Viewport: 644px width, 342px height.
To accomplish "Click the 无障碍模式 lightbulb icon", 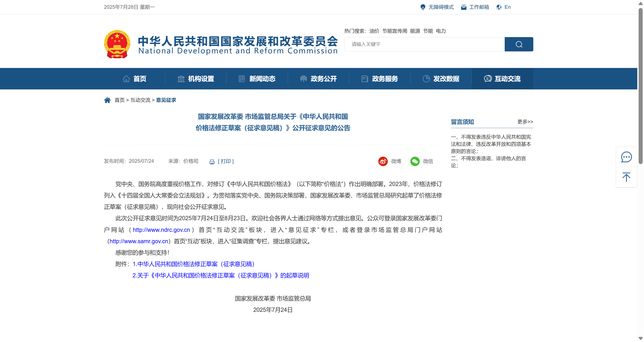I will (x=423, y=7).
